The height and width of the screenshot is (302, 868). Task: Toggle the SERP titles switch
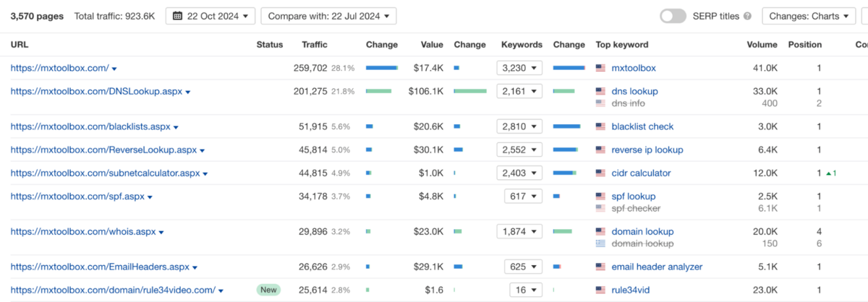click(673, 16)
